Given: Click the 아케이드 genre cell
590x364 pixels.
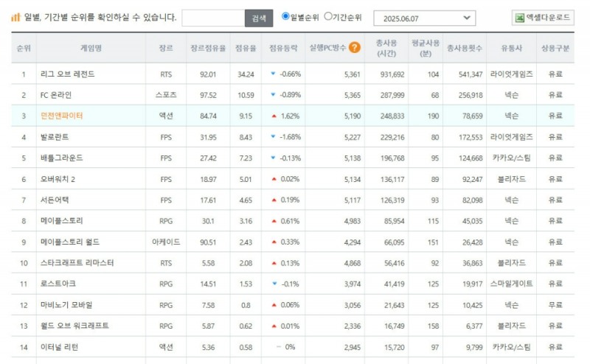Looking at the screenshot, I should (x=166, y=242).
